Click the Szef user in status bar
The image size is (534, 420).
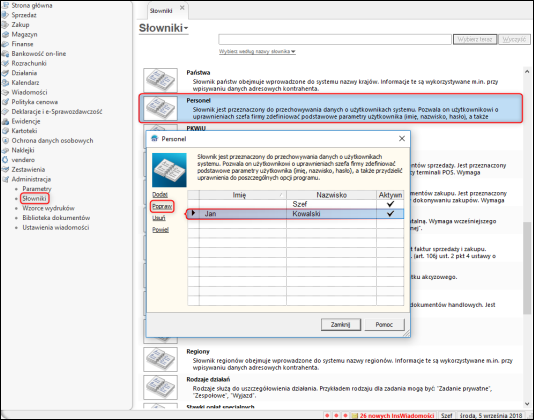(x=446, y=416)
